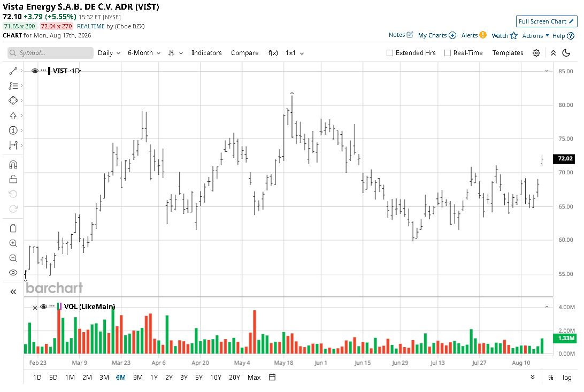Click the Watch star icon
This screenshot has height=392, width=584.
(x=514, y=35)
